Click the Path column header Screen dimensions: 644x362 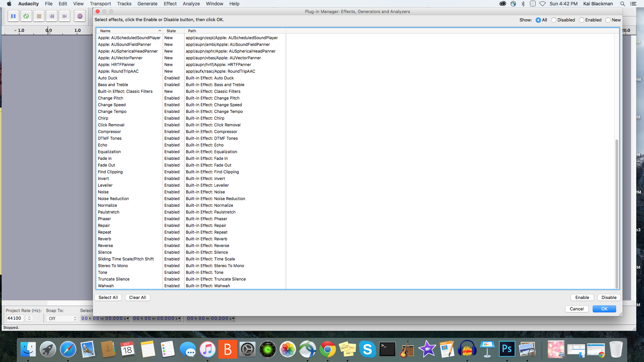[x=235, y=31]
